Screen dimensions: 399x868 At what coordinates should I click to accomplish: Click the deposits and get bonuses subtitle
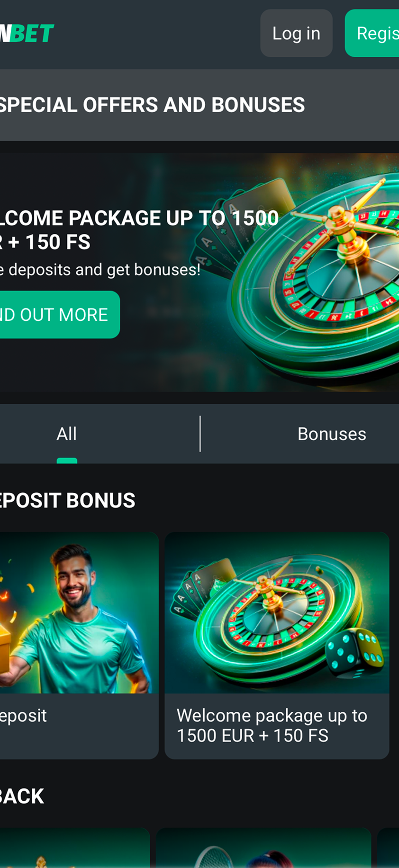coord(100,270)
